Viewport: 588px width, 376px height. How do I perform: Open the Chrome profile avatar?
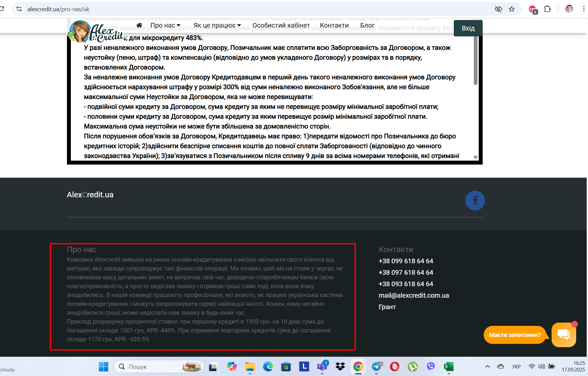569,9
